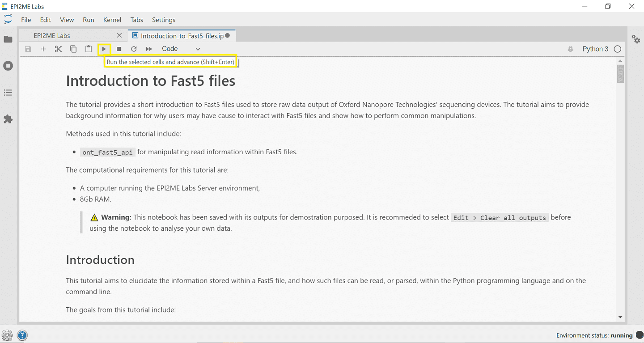
Task: Expand the settings gear in top right corner
Action: (x=636, y=39)
